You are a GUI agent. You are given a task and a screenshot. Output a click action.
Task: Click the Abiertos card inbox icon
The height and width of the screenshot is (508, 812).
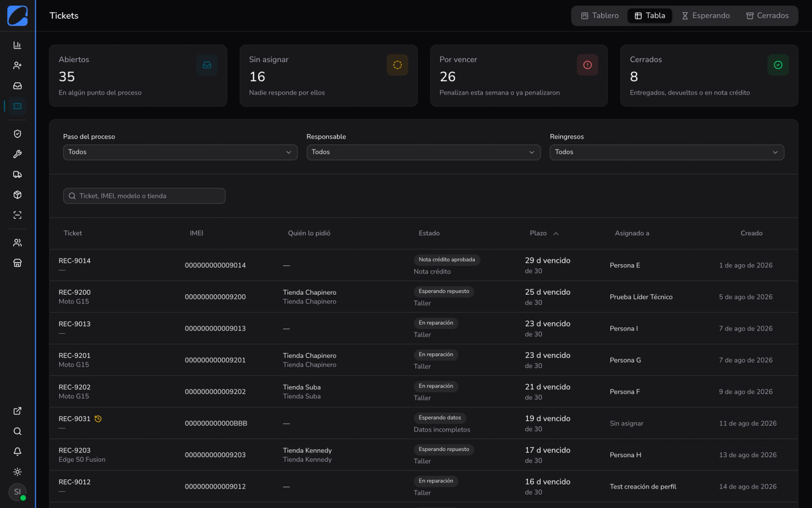click(x=207, y=65)
